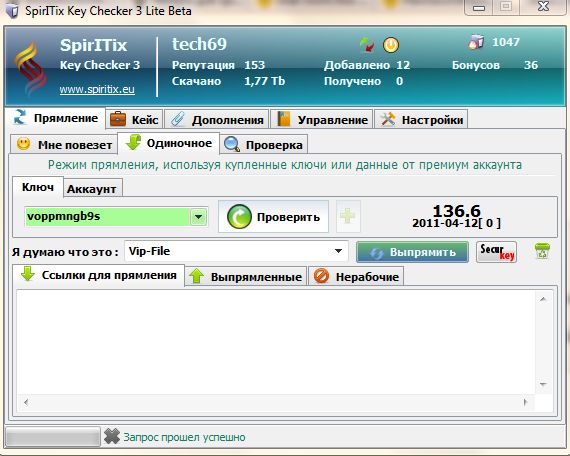Click the scroll down arrow of links area
The image size is (570, 456).
[x=543, y=384]
